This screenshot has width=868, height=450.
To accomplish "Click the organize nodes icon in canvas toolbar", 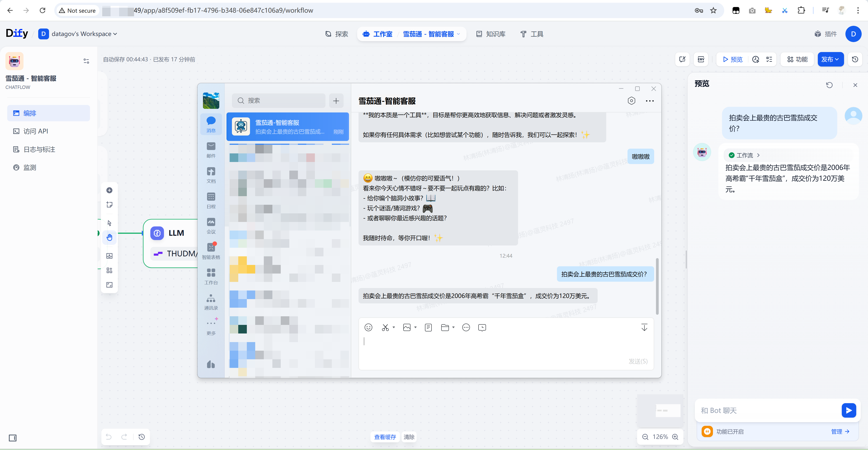I will click(109, 270).
